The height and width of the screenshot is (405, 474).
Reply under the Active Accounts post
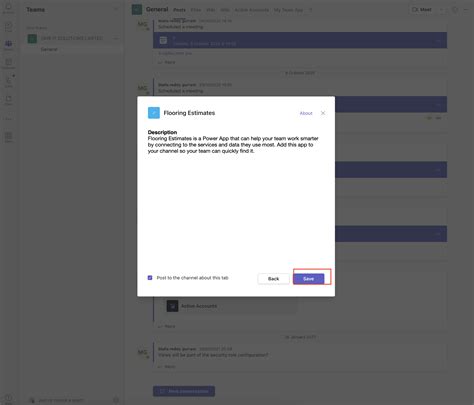(x=167, y=326)
